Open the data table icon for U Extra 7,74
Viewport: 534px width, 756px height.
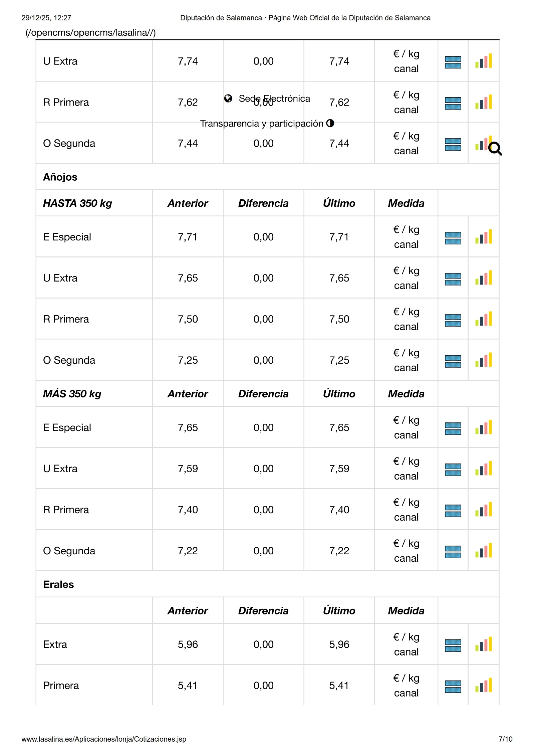[453, 62]
